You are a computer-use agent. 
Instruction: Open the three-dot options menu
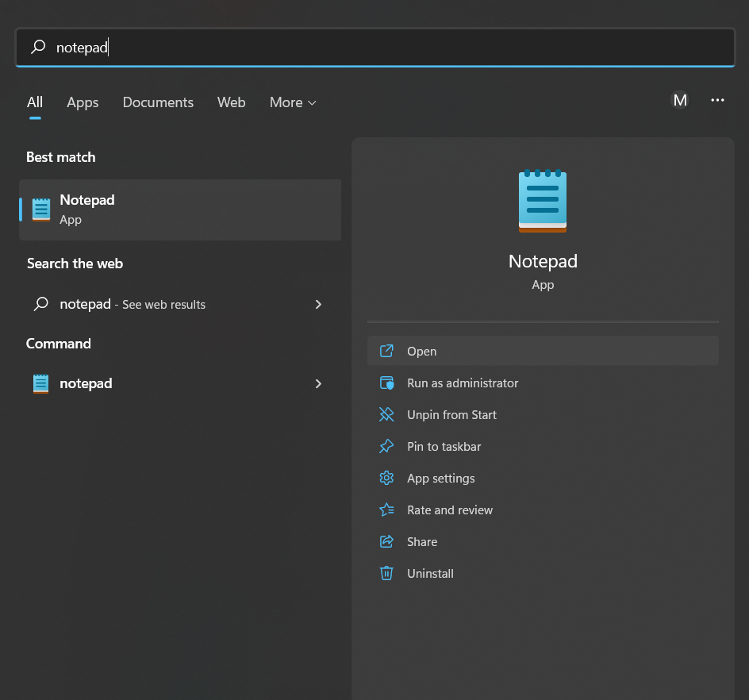pos(718,100)
